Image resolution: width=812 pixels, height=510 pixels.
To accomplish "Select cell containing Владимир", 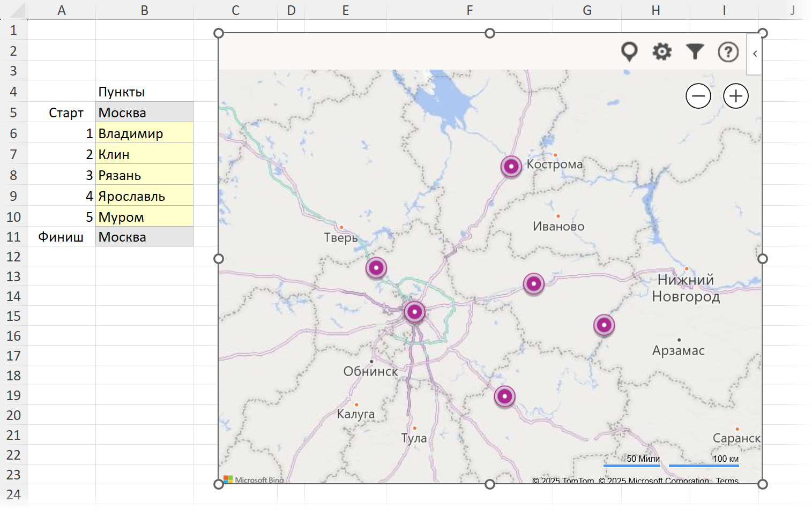I will tap(144, 133).
